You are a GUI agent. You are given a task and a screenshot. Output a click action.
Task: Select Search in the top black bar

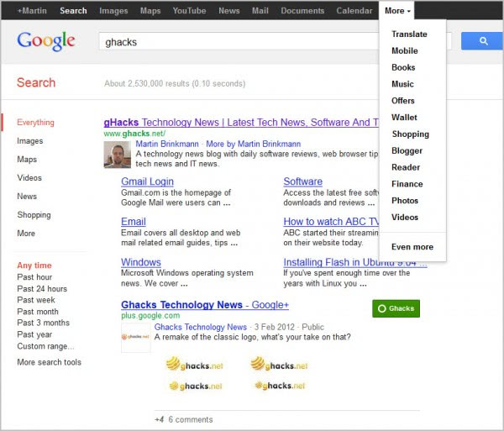tap(73, 11)
